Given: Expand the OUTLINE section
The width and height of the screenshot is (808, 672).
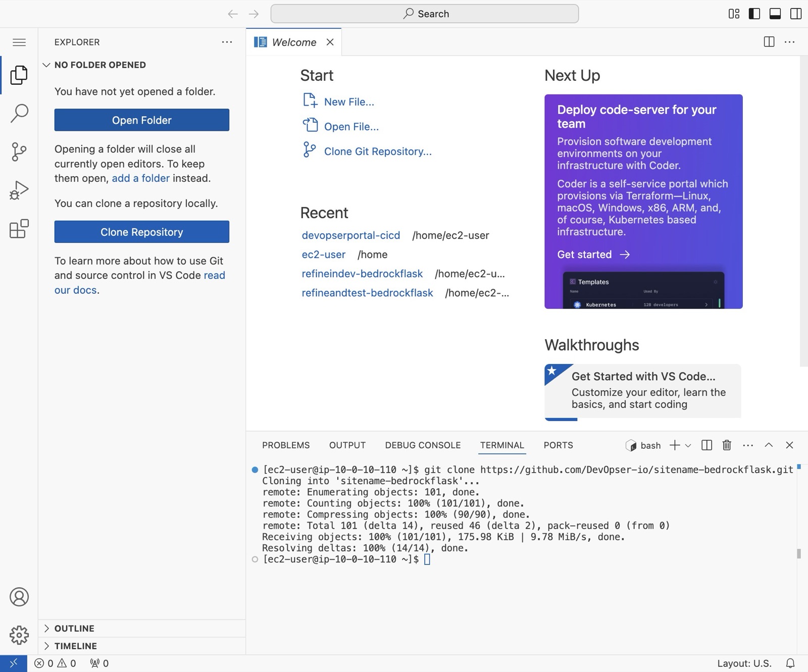Looking at the screenshot, I should (141, 628).
